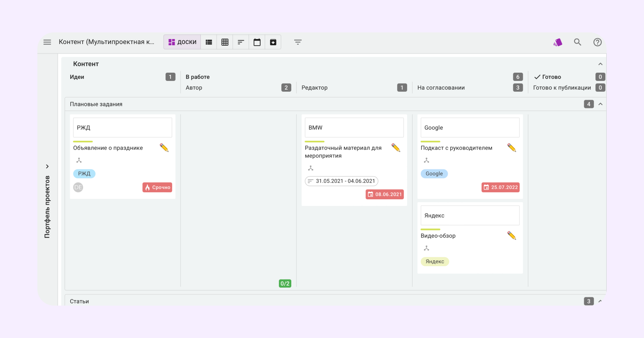This screenshot has width=644, height=338.
Task: Click the Контент (Мультипроектная к... title
Action: coord(107,42)
